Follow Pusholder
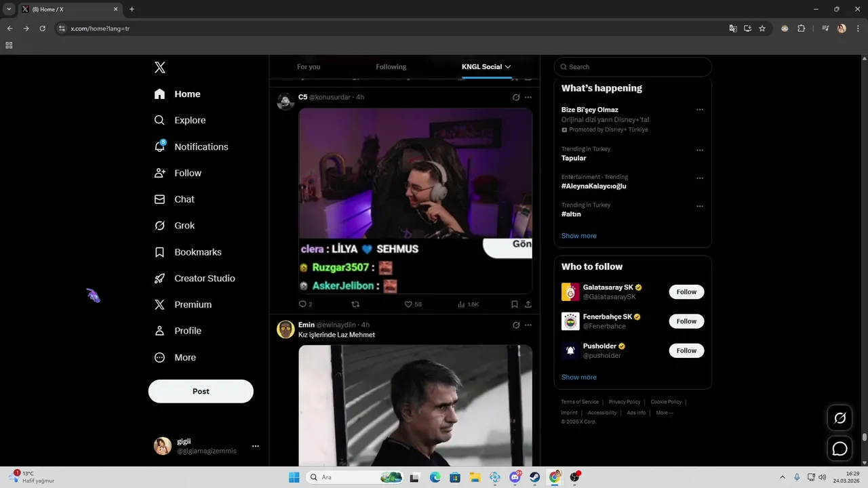 coord(686,350)
